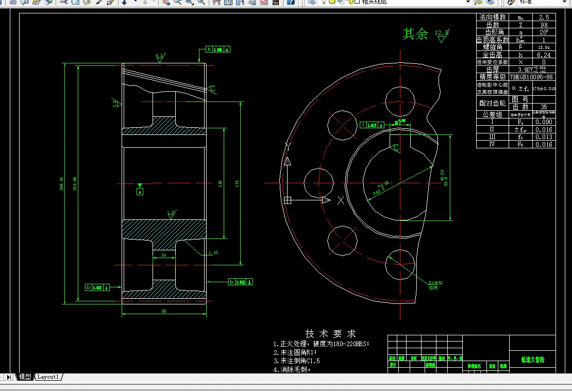The width and height of the screenshot is (572, 392).
Task: Open the DesignCenter icon
Action: pyautogui.click(x=228, y=2)
